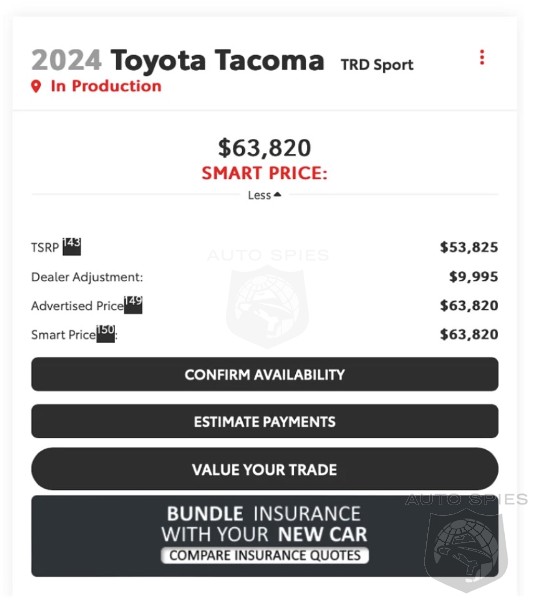Click the red location pin icon

36,86
